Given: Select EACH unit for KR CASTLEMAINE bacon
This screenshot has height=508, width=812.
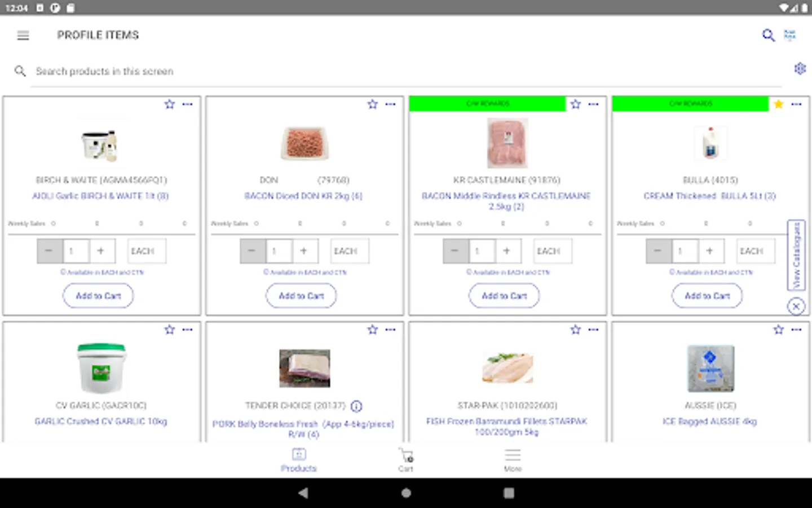Looking at the screenshot, I should [553, 251].
